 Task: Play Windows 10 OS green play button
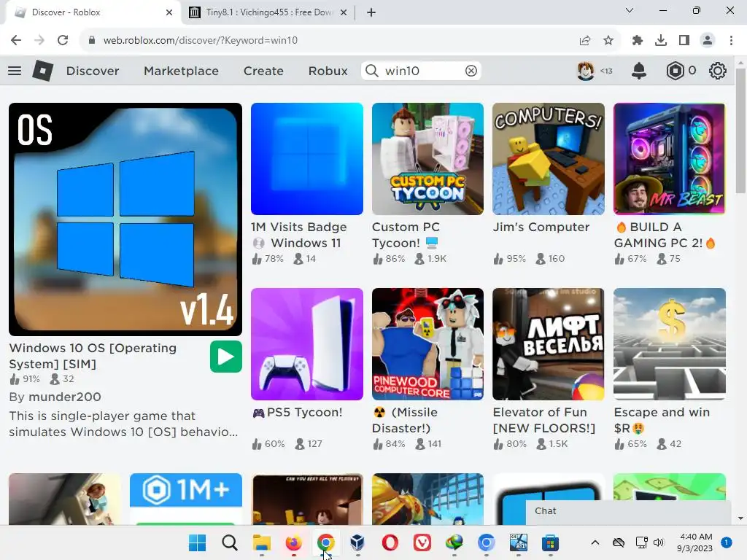226,357
